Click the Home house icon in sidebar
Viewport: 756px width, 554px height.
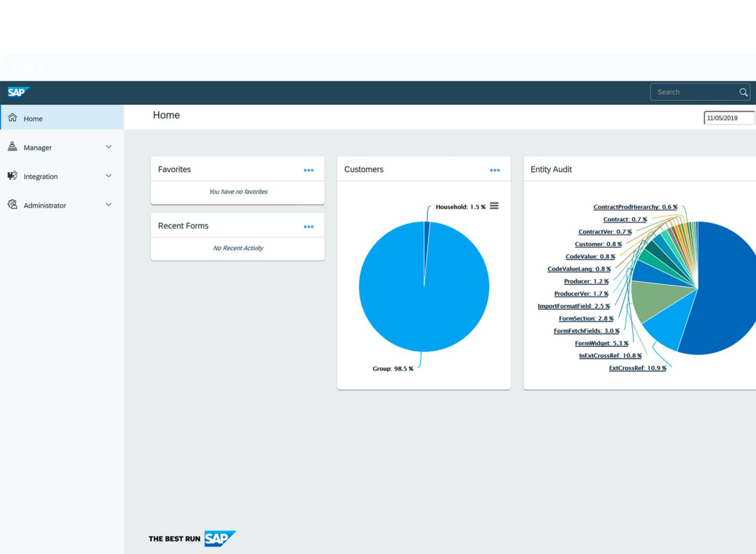point(13,118)
